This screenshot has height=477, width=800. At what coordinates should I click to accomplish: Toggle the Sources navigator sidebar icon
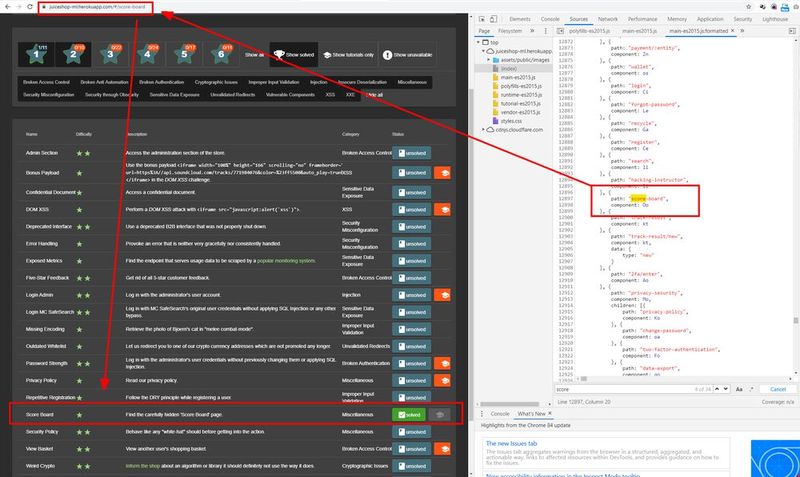tap(560, 31)
